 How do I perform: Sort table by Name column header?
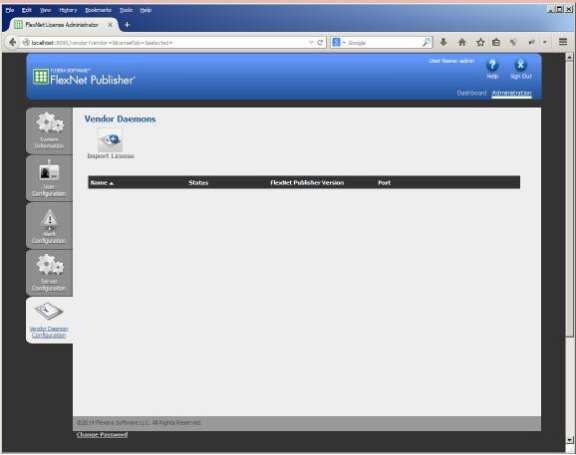[x=102, y=183]
